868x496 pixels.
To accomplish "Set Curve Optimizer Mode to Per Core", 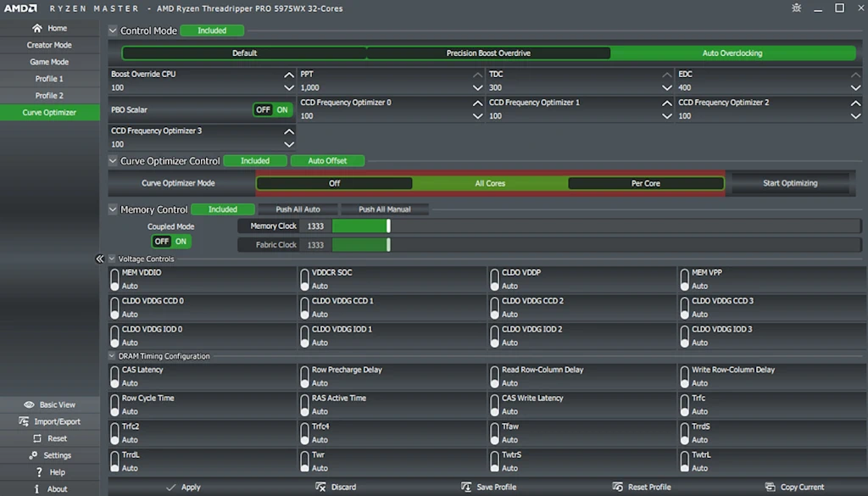I will [x=645, y=183].
